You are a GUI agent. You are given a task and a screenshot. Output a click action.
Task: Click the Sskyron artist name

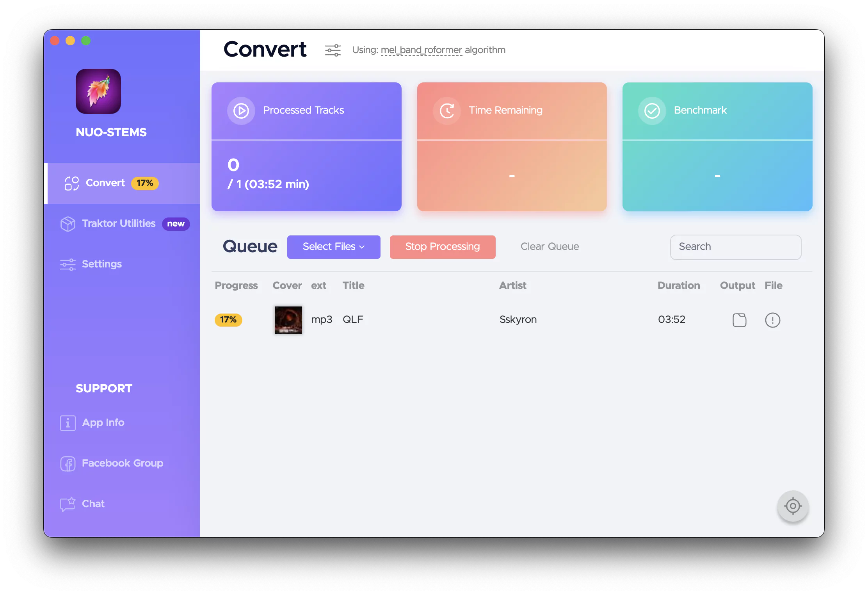point(518,320)
